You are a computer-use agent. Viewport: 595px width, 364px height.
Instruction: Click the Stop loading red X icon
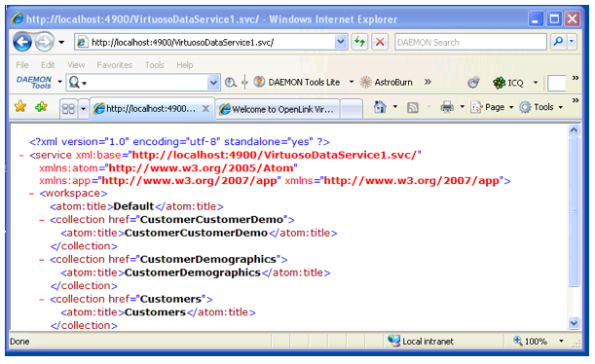380,42
